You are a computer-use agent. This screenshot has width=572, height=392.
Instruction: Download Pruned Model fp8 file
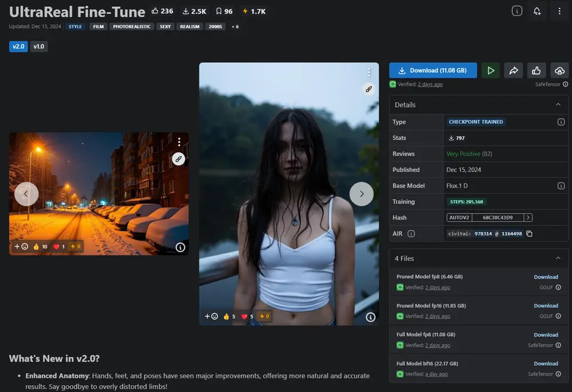546,277
